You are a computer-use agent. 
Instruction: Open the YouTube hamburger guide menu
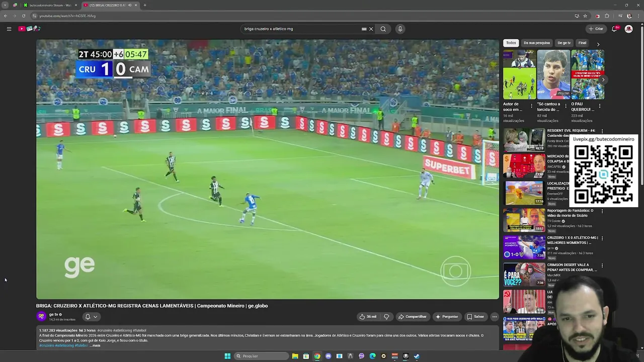pyautogui.click(x=9, y=29)
